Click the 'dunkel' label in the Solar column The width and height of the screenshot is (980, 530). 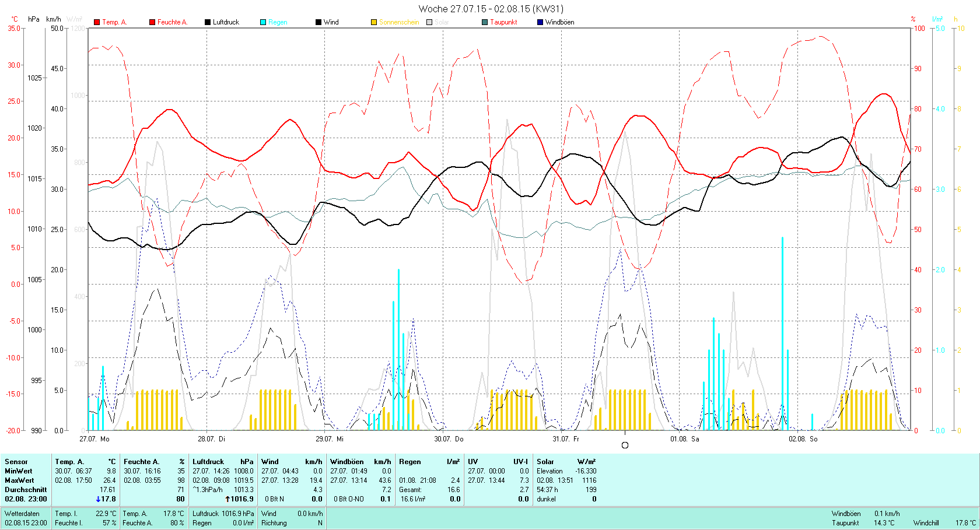click(547, 499)
